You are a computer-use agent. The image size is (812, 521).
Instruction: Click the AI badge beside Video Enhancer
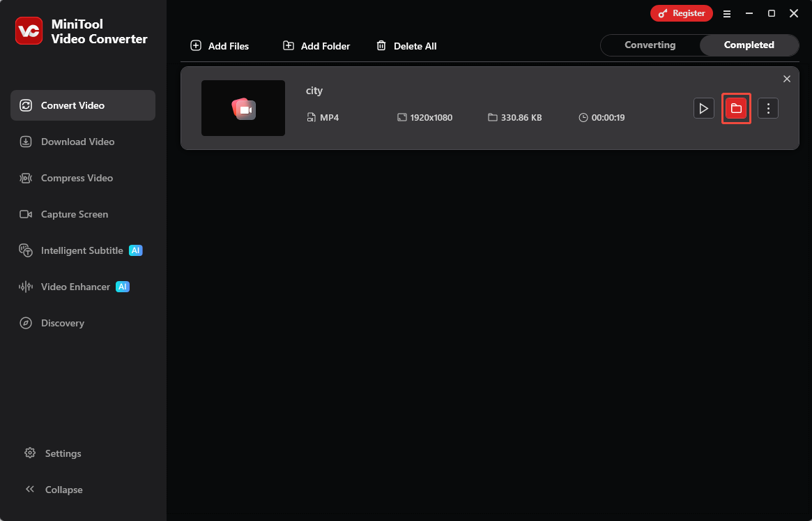[123, 287]
